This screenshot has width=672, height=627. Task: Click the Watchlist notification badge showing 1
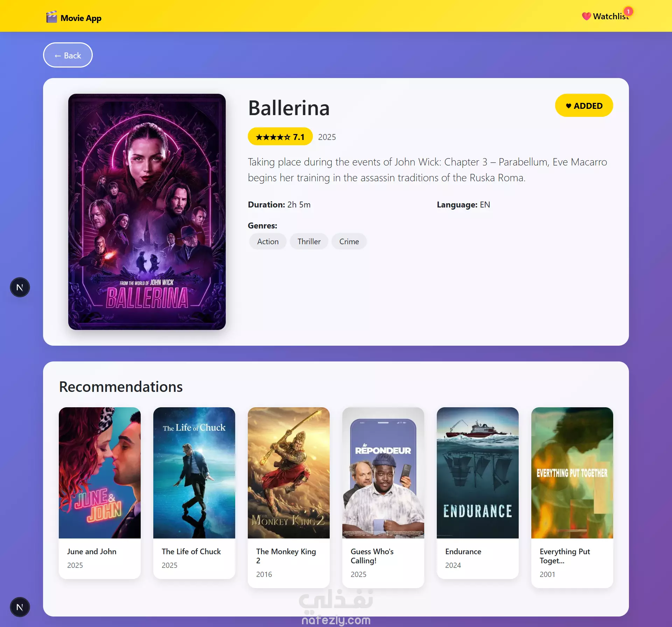tap(628, 12)
